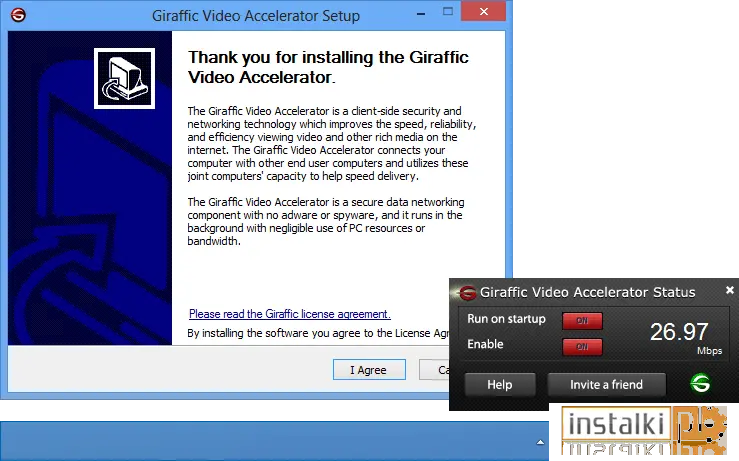The image size is (739, 461).
Task: Open Help in the Accelerator Status window
Action: (x=500, y=385)
